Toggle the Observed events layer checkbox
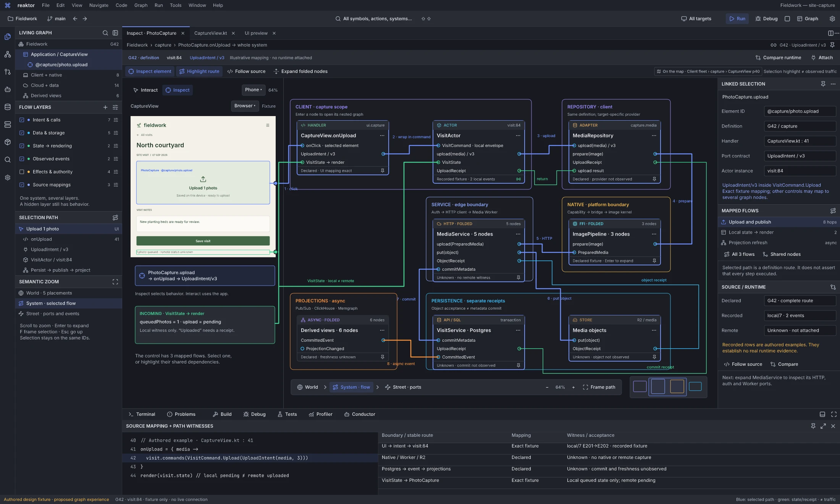The height and width of the screenshot is (504, 840). (22, 159)
